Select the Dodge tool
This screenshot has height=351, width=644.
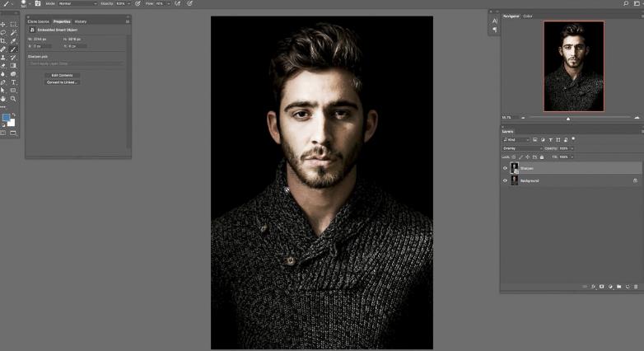(13, 74)
